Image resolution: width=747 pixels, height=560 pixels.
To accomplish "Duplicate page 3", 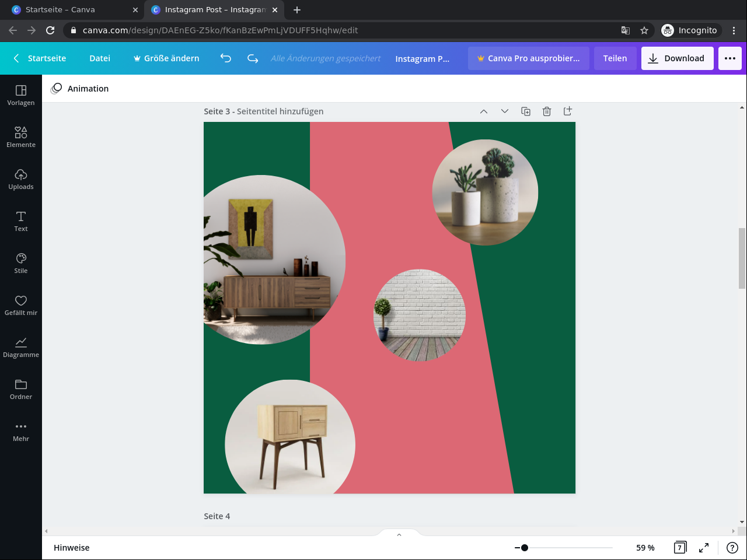I will pos(526,111).
